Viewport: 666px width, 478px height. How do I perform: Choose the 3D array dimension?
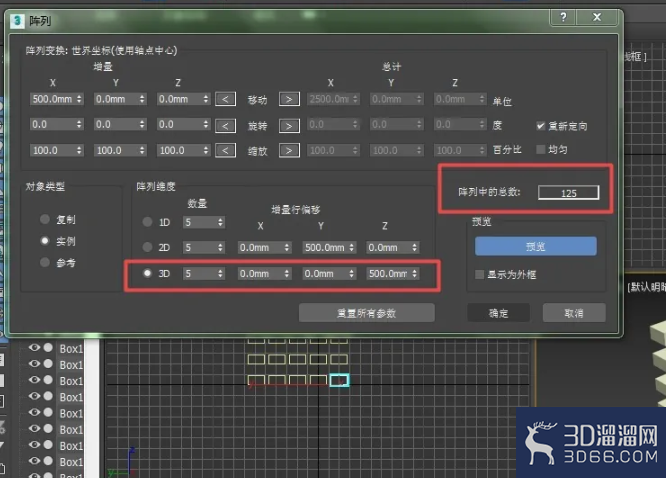[x=147, y=273]
